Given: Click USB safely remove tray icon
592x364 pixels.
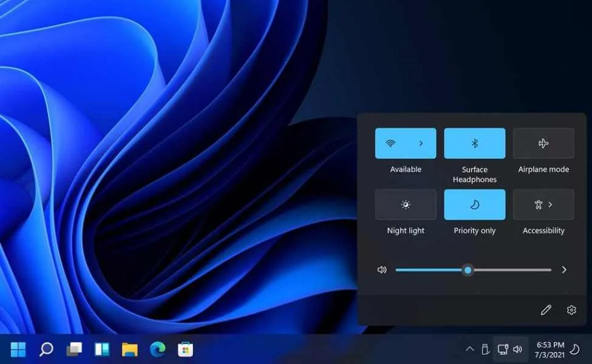Looking at the screenshot, I should point(486,349).
